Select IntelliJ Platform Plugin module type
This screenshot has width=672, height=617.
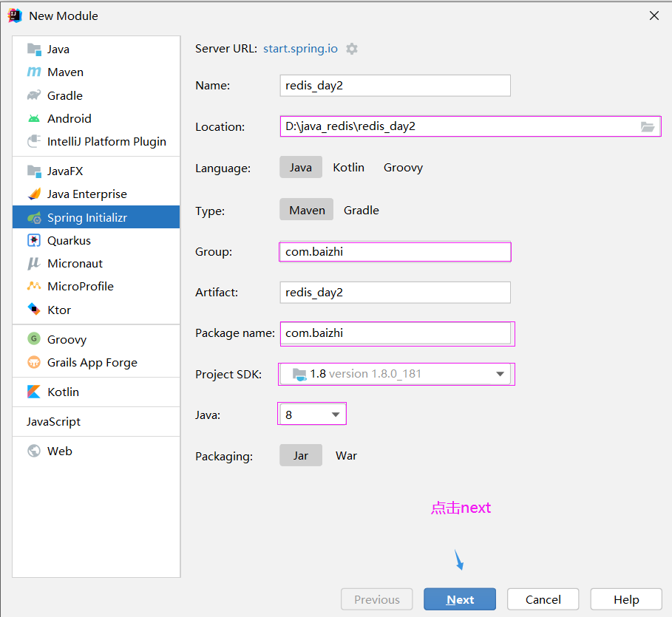coord(96,141)
